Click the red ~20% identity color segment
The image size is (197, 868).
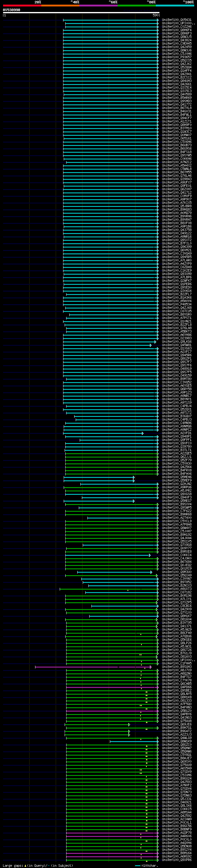(x=22, y=6)
